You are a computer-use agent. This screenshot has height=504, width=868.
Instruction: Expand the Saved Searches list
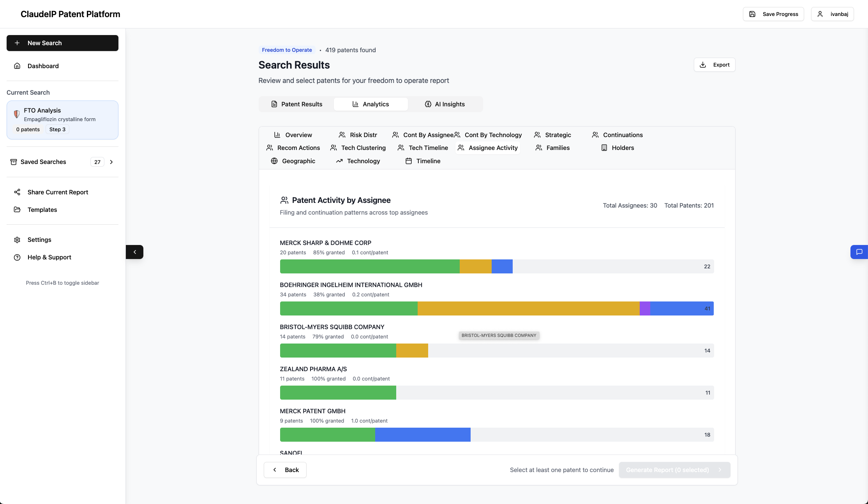click(111, 162)
